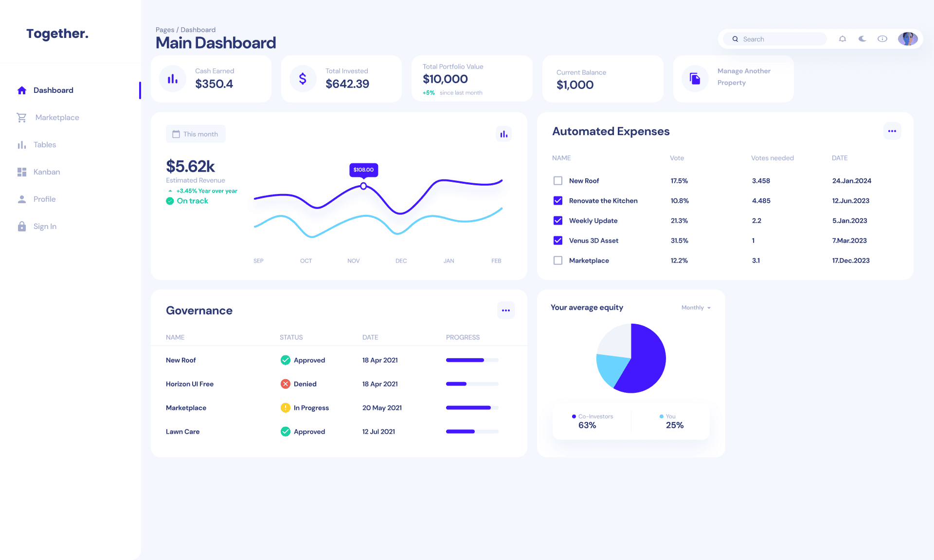This screenshot has height=560, width=934.
Task: Toggle dark mode with the moon icon
Action: pyautogui.click(x=862, y=39)
